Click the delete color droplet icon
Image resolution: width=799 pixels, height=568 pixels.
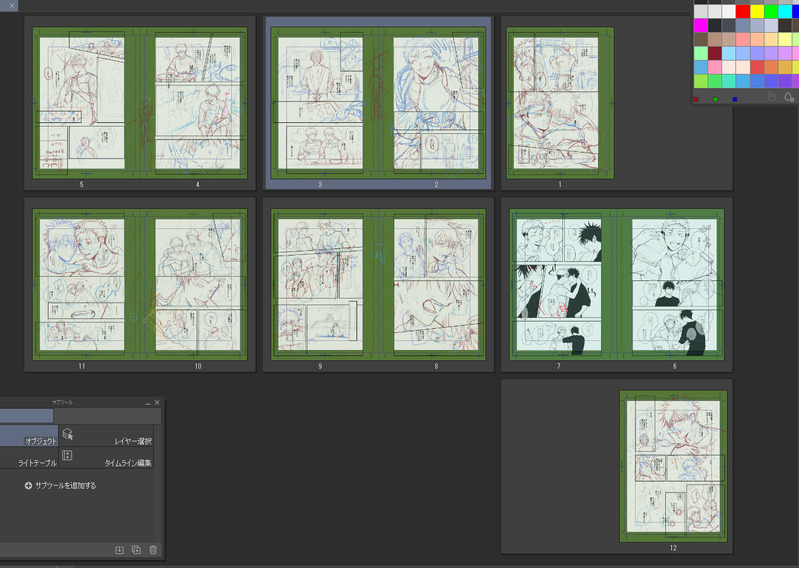pos(789,97)
